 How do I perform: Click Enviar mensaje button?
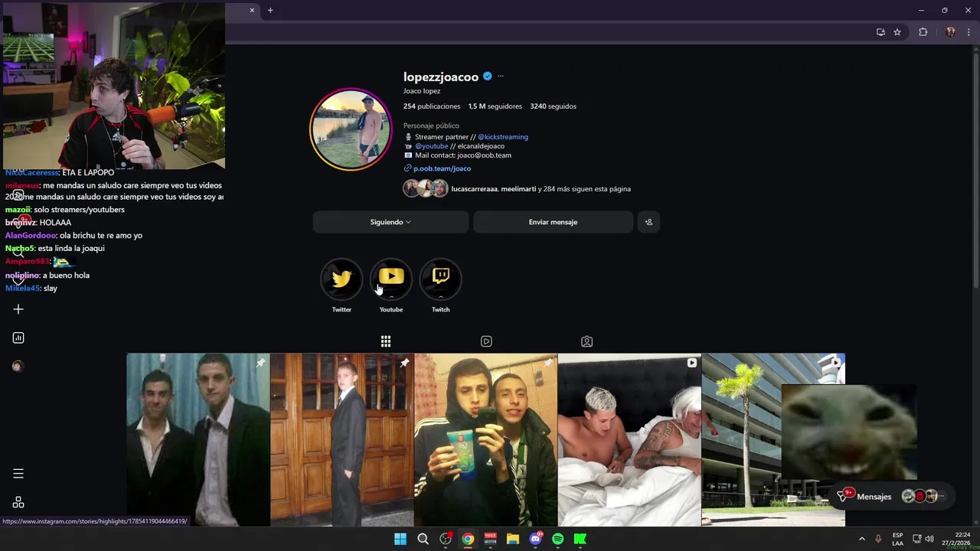(553, 222)
